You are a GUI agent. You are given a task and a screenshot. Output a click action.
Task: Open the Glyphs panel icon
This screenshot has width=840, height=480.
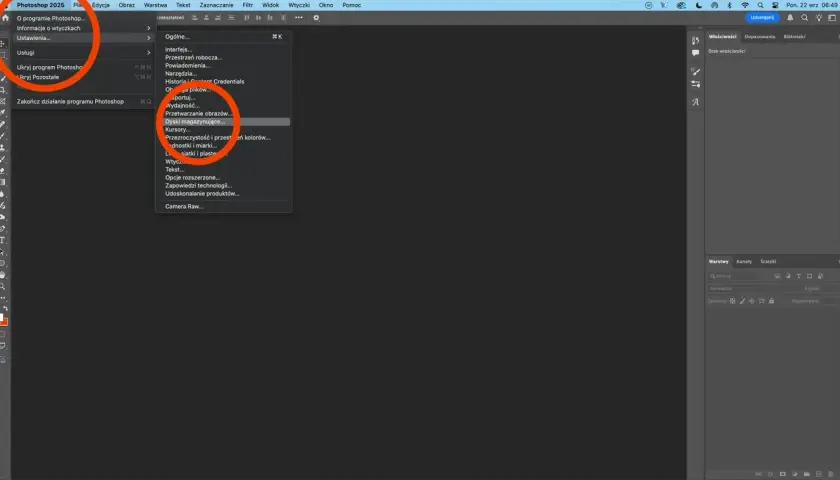pos(695,102)
